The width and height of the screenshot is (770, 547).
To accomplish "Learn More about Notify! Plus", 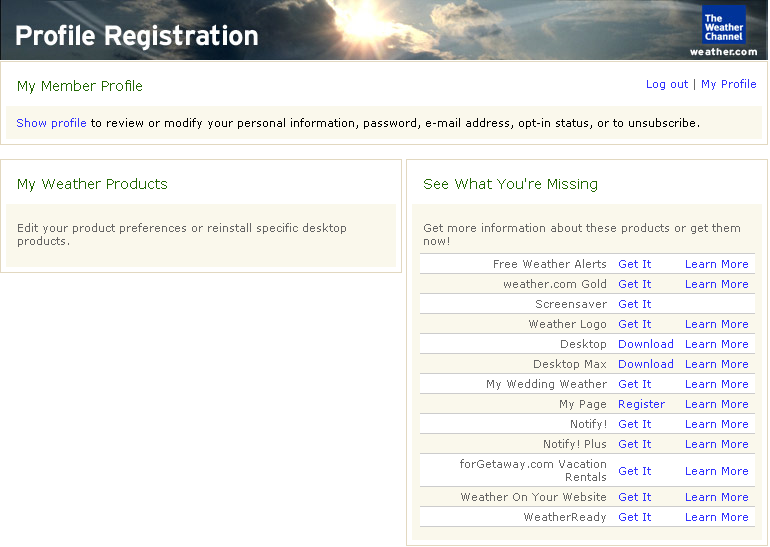I will click(716, 444).
